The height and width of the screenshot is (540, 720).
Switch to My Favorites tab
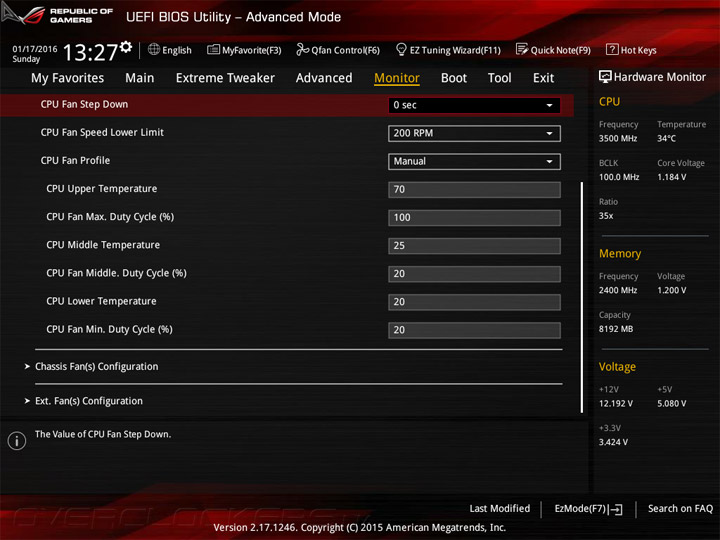click(68, 78)
